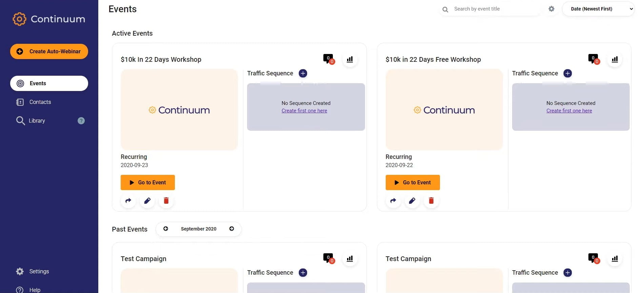This screenshot has height=293, width=644.
Task: Go to previous month in Past Events
Action: point(166,228)
